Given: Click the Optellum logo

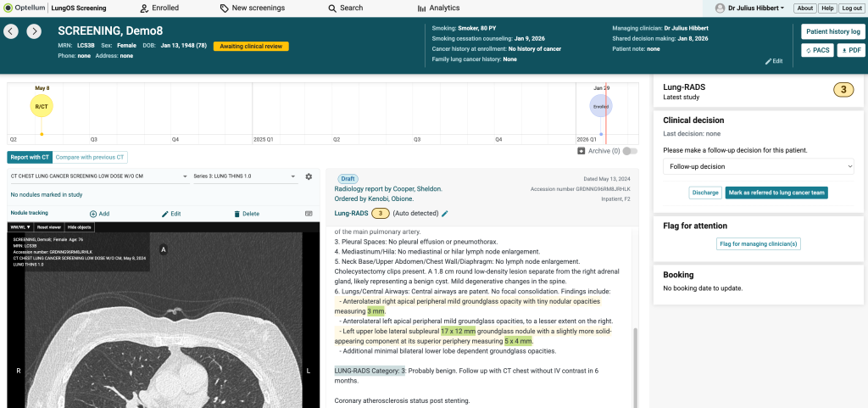Looking at the screenshot, I should (25, 8).
